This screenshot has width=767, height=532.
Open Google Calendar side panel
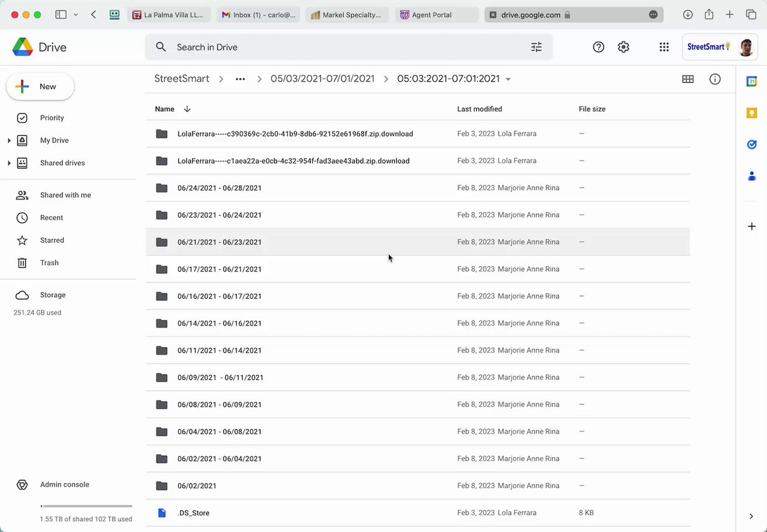coord(751,81)
